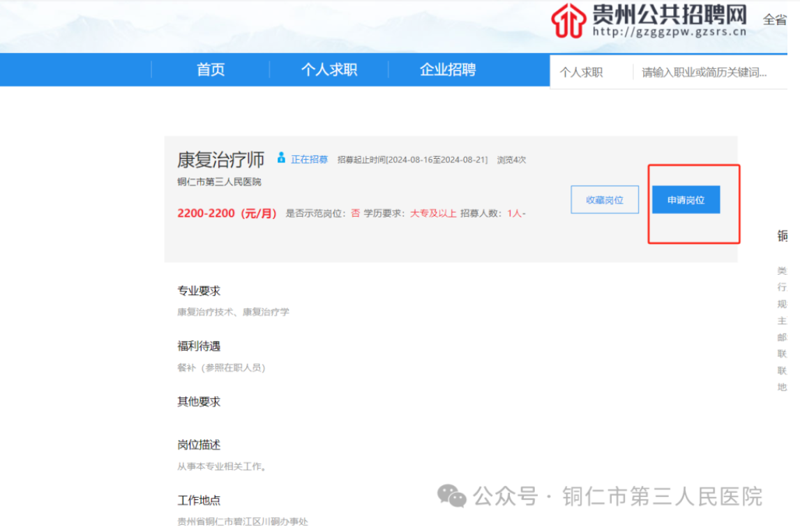Go to the 首页 navigation tab
The width and height of the screenshot is (800, 532).
click(211, 70)
